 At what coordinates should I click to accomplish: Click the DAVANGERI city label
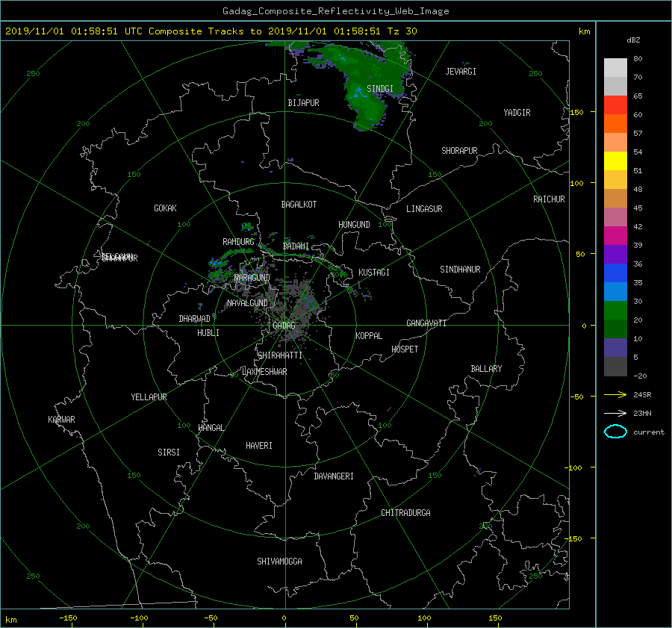pos(334,476)
